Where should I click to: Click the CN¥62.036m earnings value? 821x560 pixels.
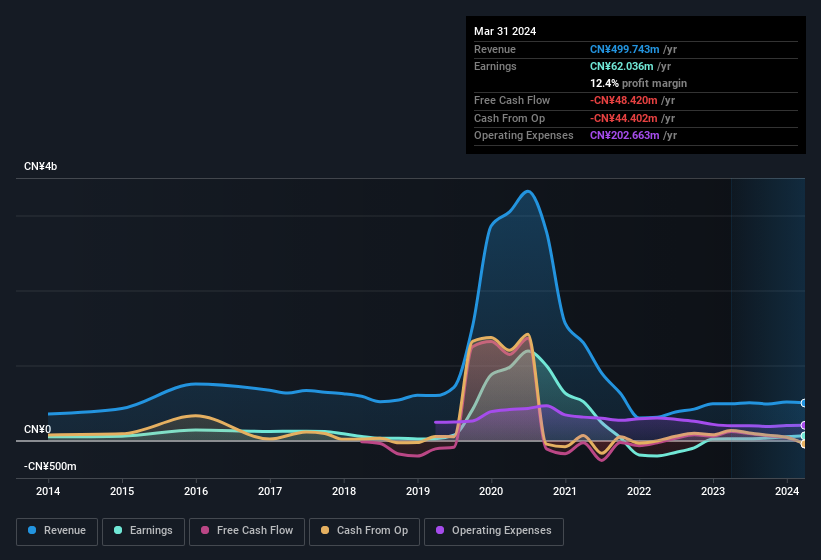622,66
